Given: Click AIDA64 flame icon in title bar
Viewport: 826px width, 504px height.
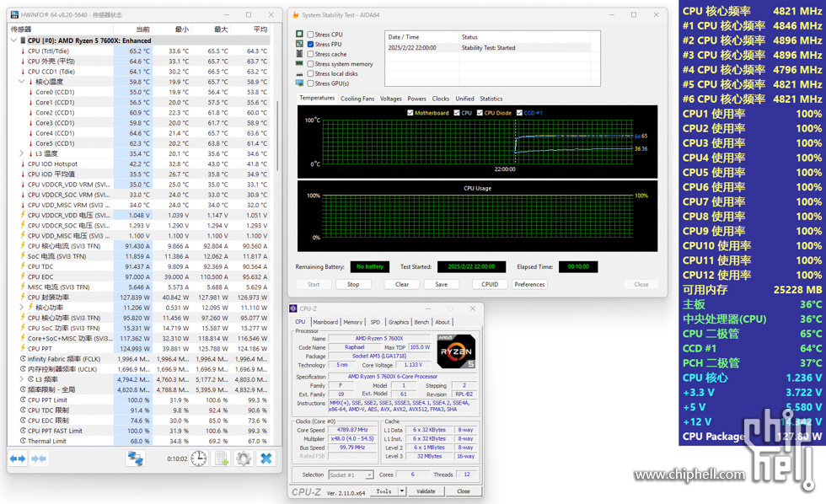Looking at the screenshot, I should point(296,14).
